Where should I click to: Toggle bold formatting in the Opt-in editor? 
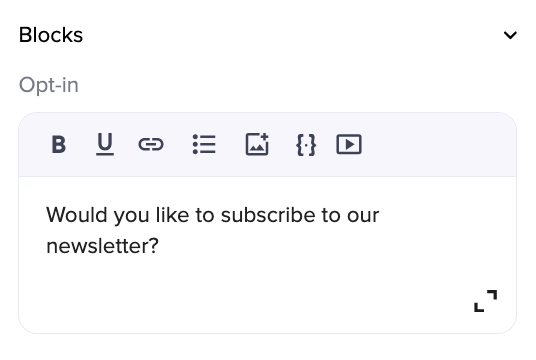point(58,145)
